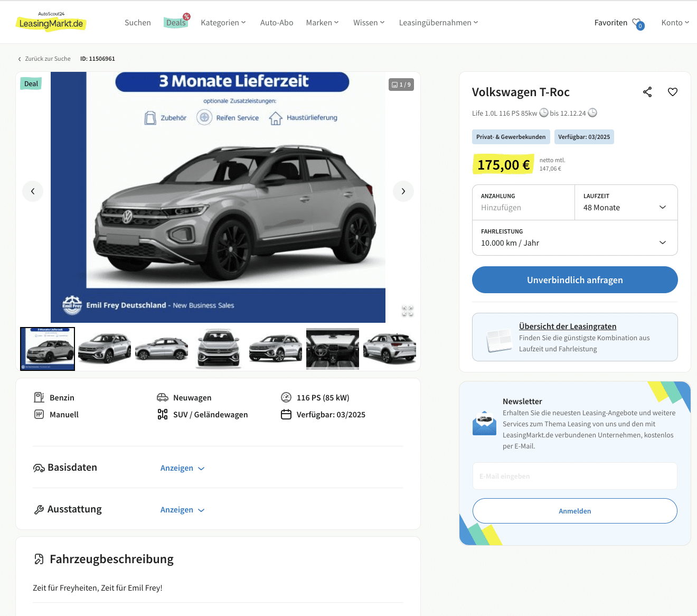The image size is (697, 616).
Task: Select third thumbnail, side car view
Action: (x=162, y=349)
